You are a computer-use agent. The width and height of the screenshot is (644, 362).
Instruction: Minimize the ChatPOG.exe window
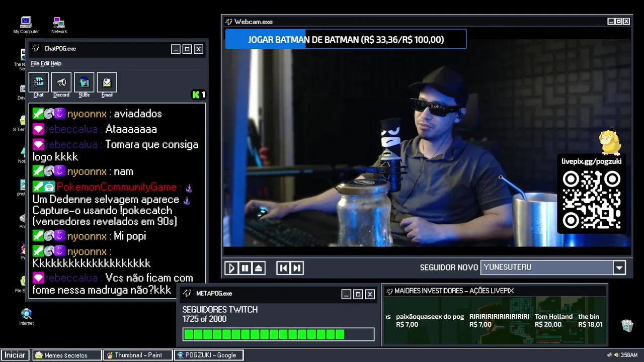[x=176, y=49]
